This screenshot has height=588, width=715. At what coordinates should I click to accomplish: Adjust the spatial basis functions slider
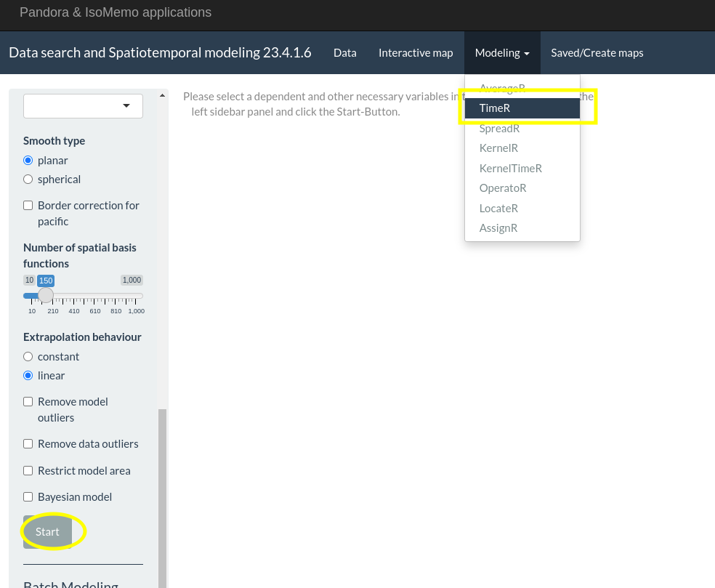pos(46,295)
